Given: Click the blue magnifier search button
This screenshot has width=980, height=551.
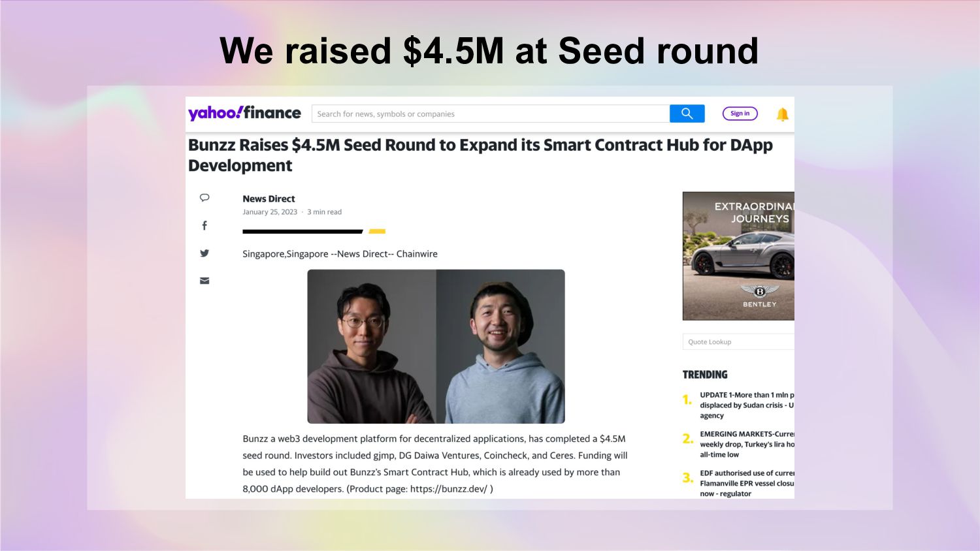Looking at the screenshot, I should [x=687, y=114].
